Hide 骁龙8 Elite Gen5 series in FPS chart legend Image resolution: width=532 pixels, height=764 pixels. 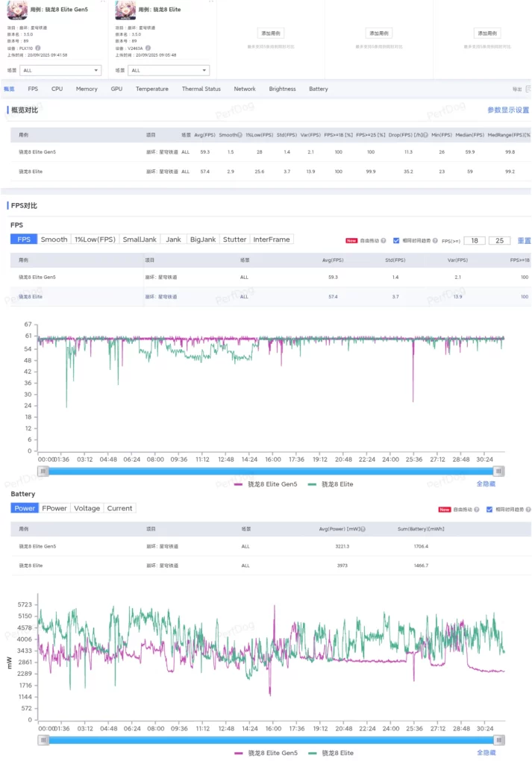coord(265,484)
